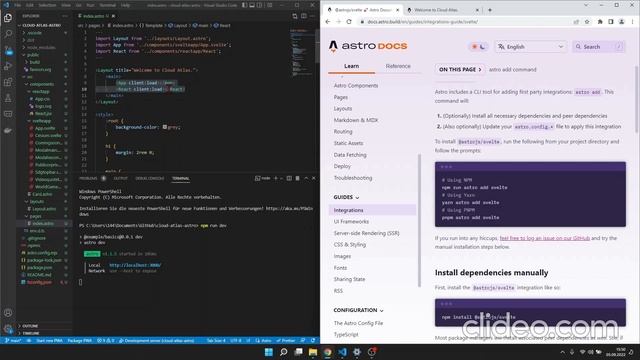Open the launch profile dropdown next to new terminal

click(281, 178)
